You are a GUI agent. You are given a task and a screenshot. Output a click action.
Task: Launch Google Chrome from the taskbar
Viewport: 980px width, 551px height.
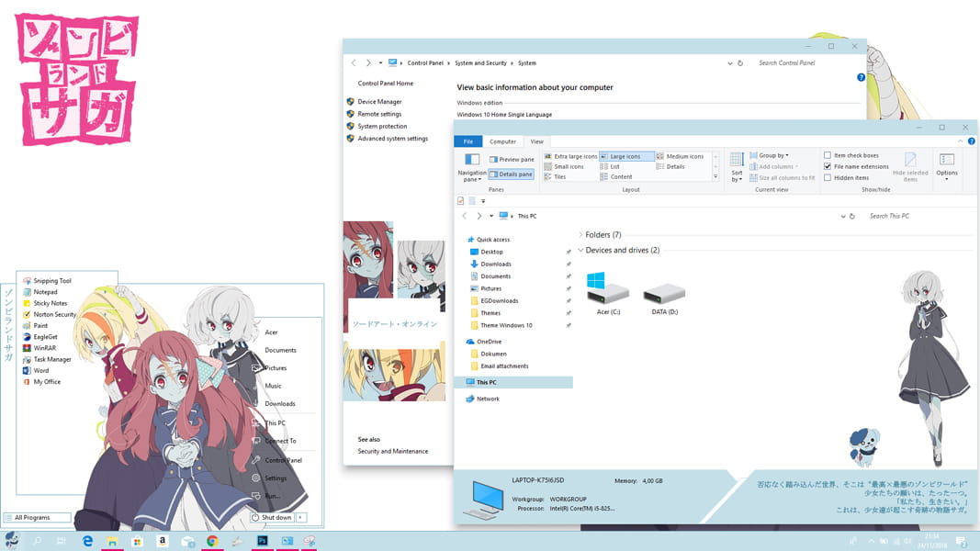click(211, 541)
